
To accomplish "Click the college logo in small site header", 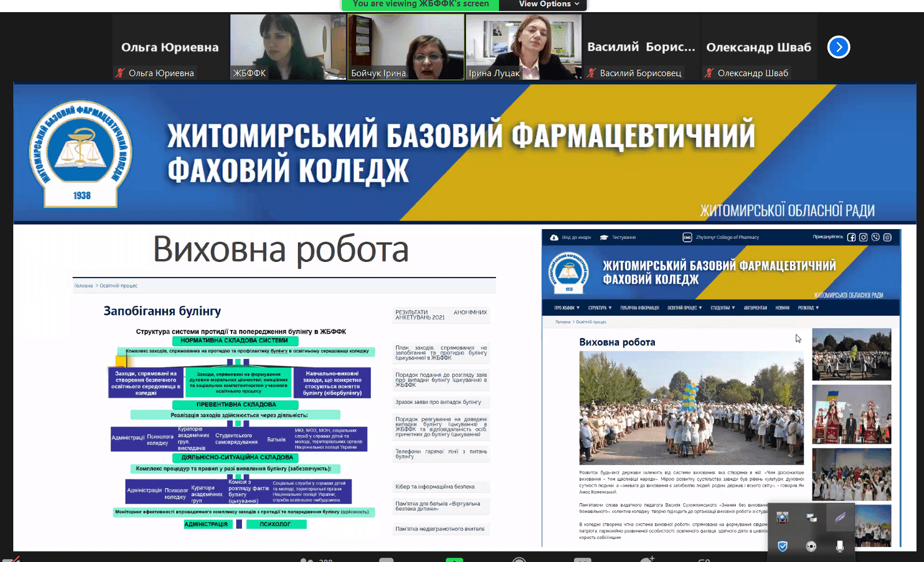I will tap(569, 273).
